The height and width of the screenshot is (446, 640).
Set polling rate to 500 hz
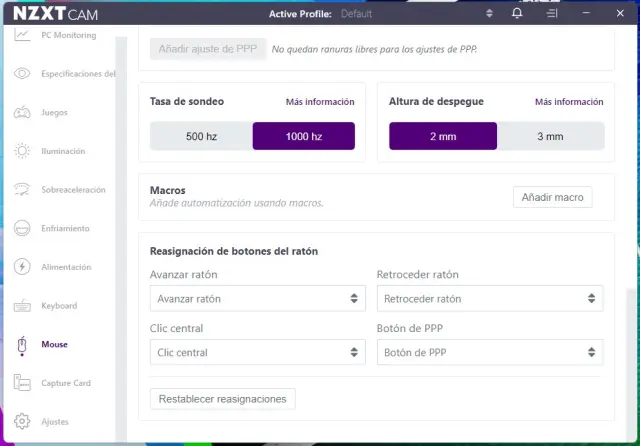pyautogui.click(x=201, y=136)
